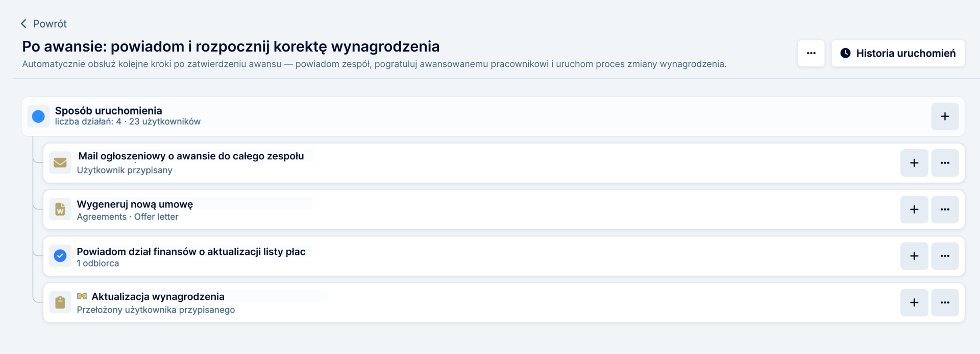Add a step after Aktualizacja wynagrodzenia
Screen dimensions: 980x354
coord(914,302)
